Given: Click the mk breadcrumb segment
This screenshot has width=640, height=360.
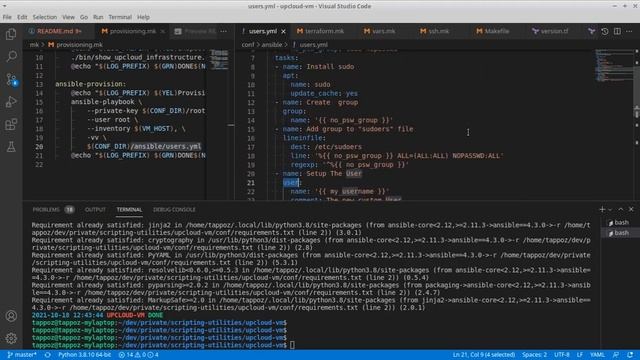Looking at the screenshot, I should pyautogui.click(x=34, y=45).
